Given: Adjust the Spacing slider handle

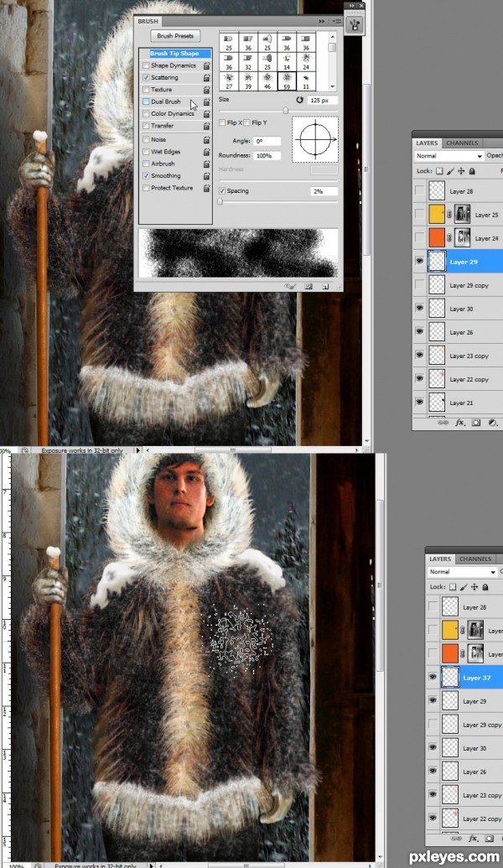Looking at the screenshot, I should coord(220,202).
